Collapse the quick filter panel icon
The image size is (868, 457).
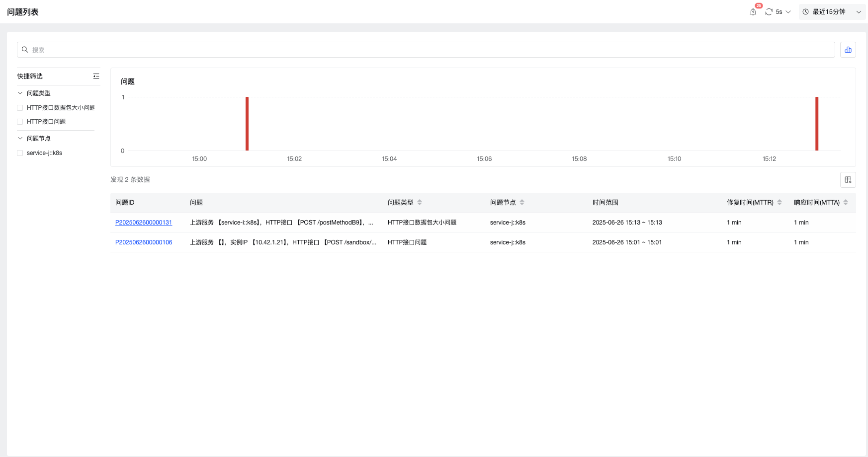click(96, 76)
